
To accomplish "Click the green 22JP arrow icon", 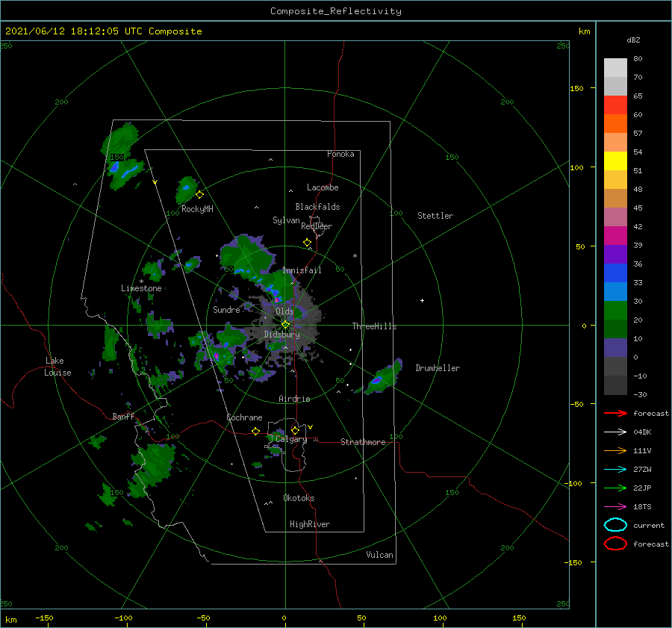I will click(x=615, y=488).
